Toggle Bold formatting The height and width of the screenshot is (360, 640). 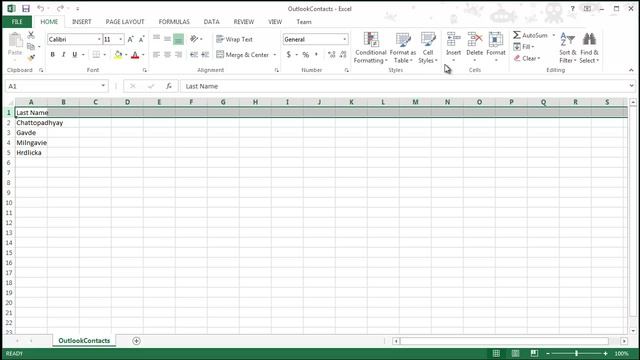click(52, 55)
